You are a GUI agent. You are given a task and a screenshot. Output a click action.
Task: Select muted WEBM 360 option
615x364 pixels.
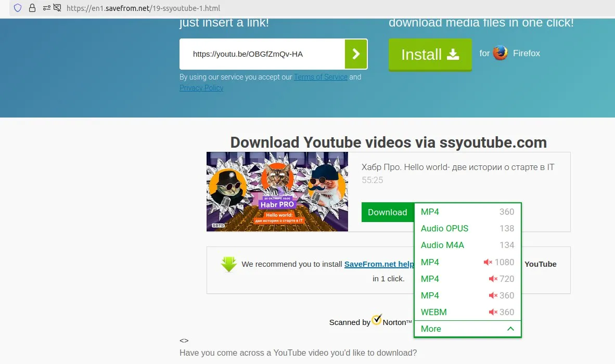468,313
